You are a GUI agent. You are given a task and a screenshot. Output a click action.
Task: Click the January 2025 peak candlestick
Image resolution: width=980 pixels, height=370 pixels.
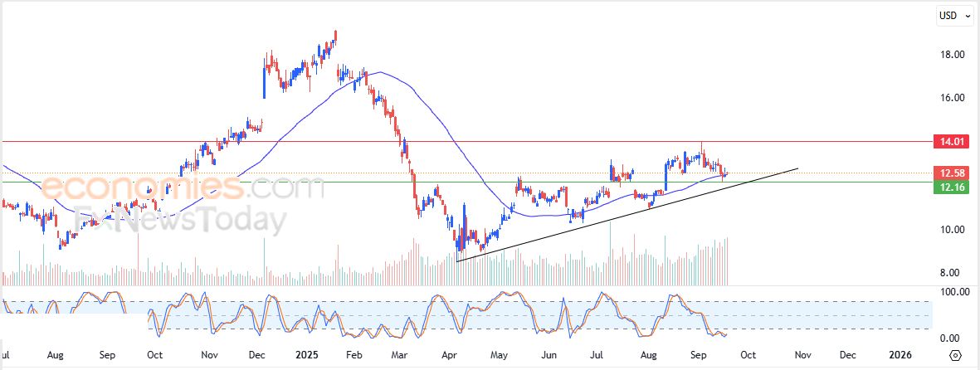click(335, 37)
